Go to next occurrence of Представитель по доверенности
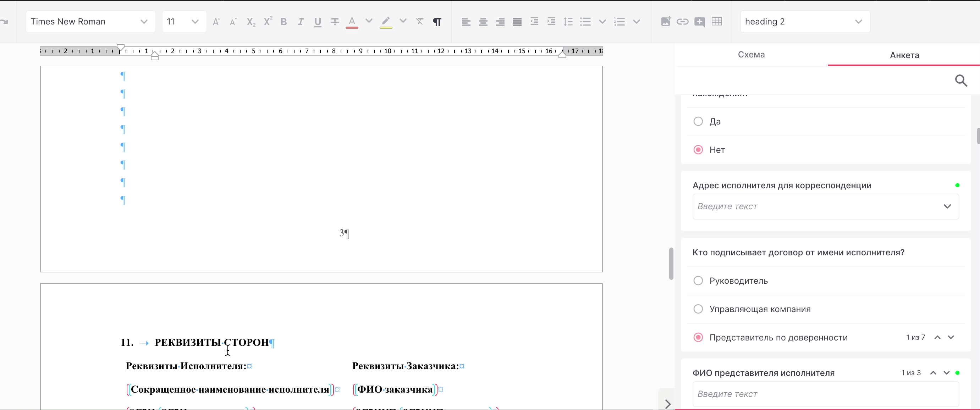Image resolution: width=980 pixels, height=410 pixels. [x=951, y=337]
